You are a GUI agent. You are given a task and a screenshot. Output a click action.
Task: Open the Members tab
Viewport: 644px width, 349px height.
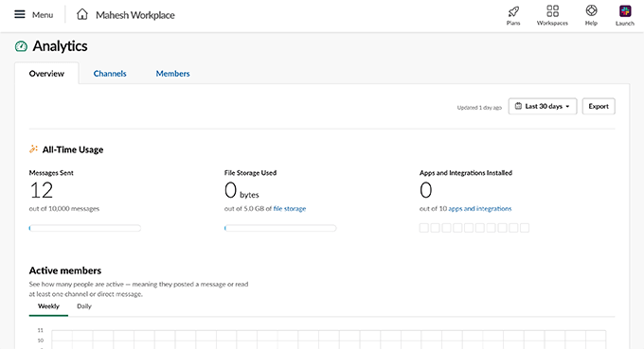pyautogui.click(x=172, y=74)
